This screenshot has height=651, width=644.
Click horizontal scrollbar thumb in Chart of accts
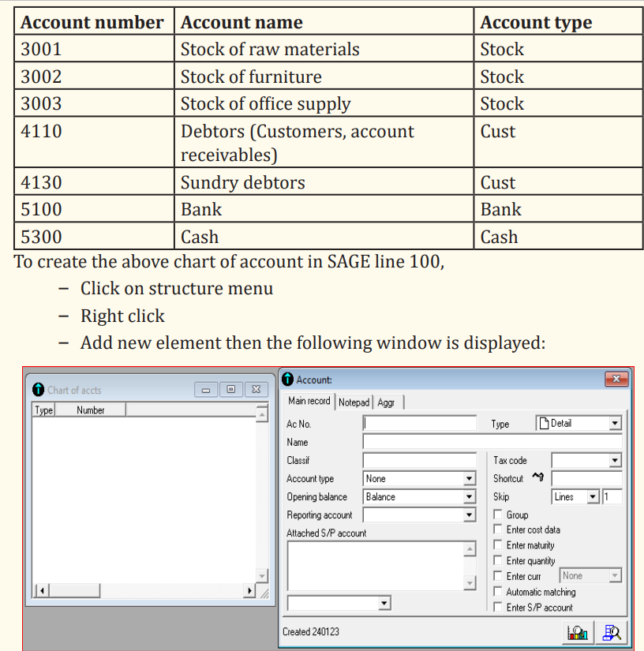click(x=74, y=590)
